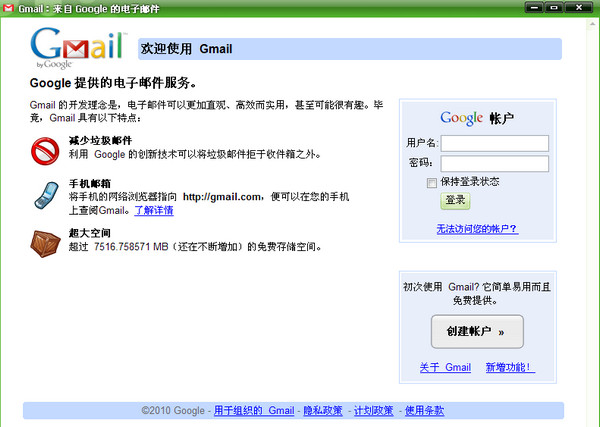Open the 计划政策 footer link

click(373, 411)
